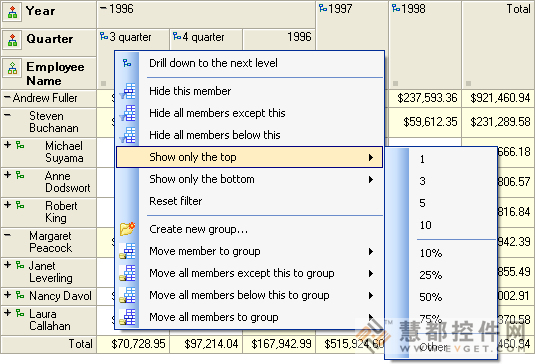Collapse the Steven Buchanan row

click(7, 115)
